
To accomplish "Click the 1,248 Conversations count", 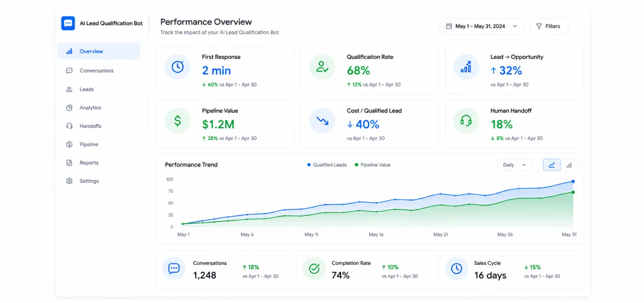I will (205, 275).
